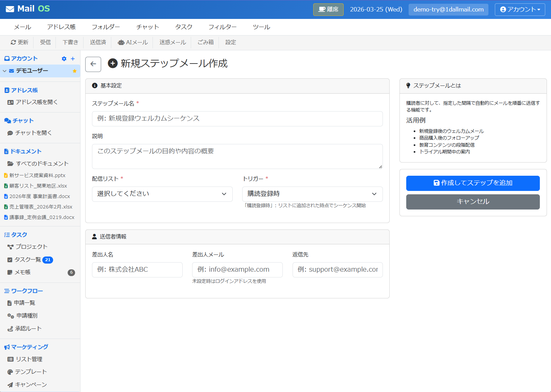Open the トリガー dropdown showing 購読登録時
The width and height of the screenshot is (551, 392).
(312, 194)
